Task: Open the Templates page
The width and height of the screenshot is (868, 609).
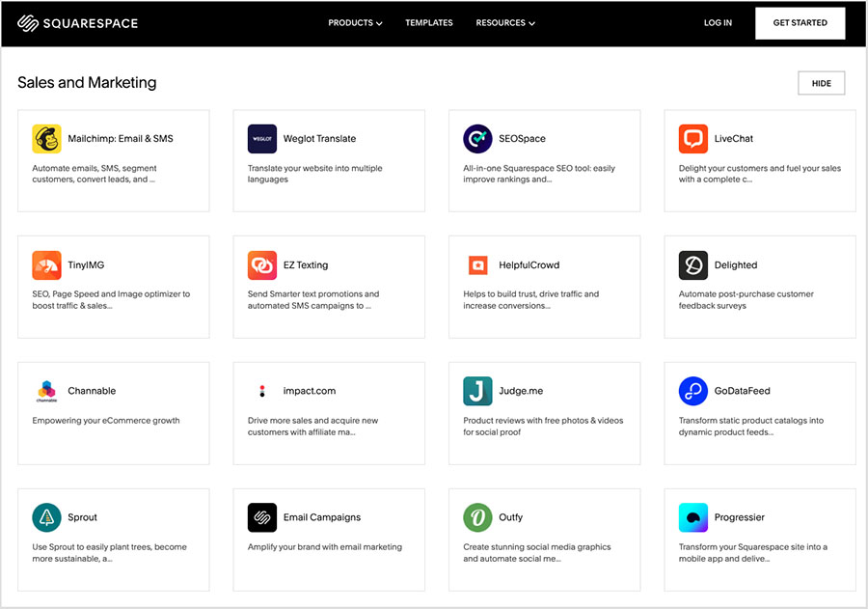Action: coord(428,23)
